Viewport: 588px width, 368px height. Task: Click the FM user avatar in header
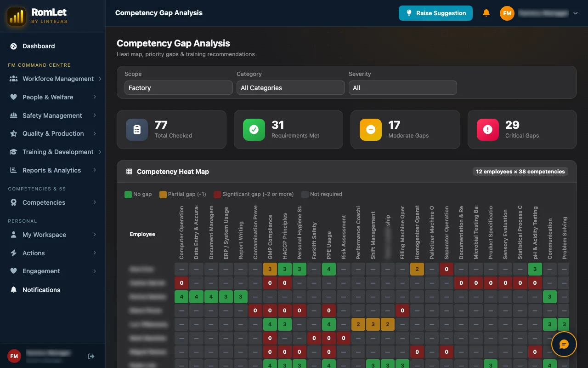click(x=507, y=13)
